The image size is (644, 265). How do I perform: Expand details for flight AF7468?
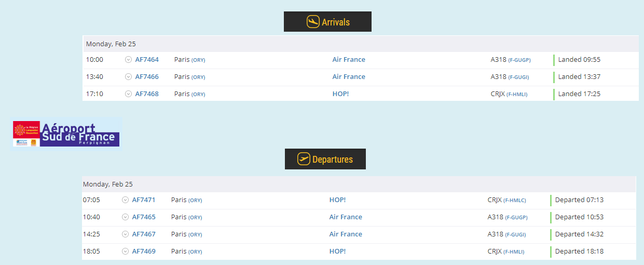128,94
